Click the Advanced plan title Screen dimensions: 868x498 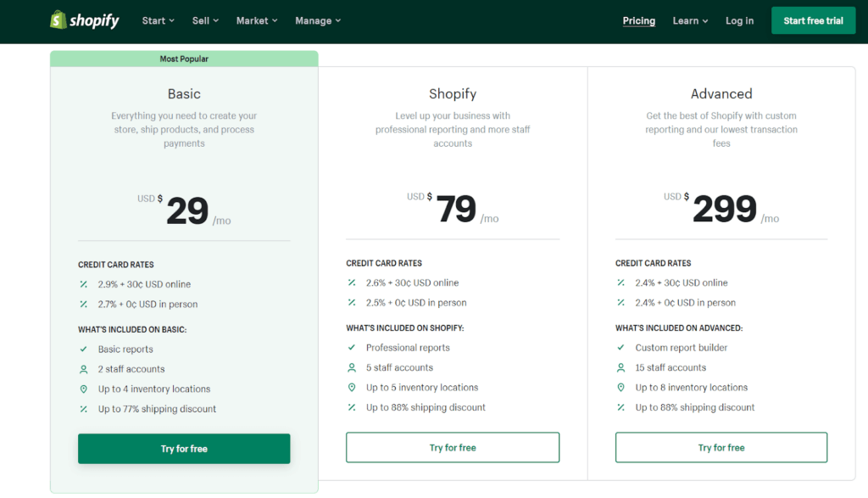721,93
